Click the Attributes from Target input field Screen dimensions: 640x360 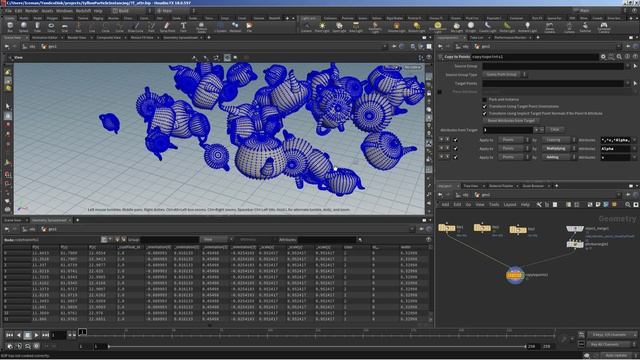pyautogui.click(x=508, y=130)
